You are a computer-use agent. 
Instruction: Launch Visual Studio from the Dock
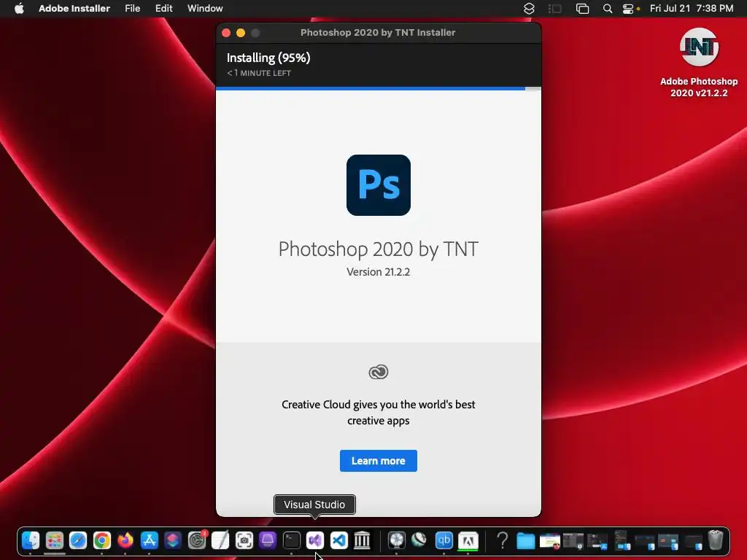coord(315,540)
